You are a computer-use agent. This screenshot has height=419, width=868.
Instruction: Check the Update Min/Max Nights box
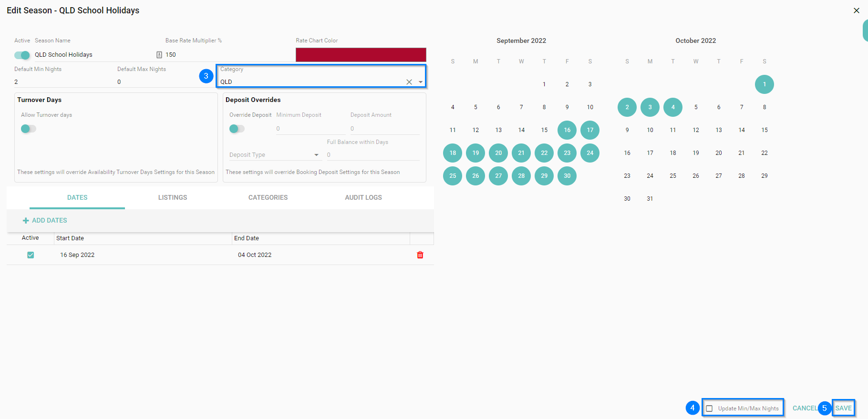709,409
